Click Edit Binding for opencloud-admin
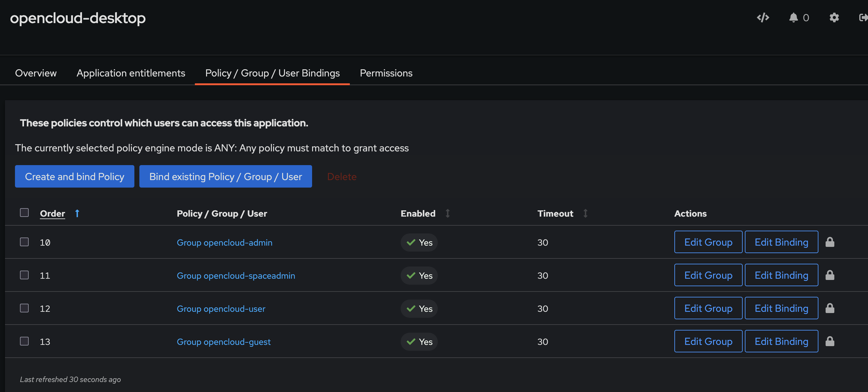The height and width of the screenshot is (392, 868). click(781, 242)
